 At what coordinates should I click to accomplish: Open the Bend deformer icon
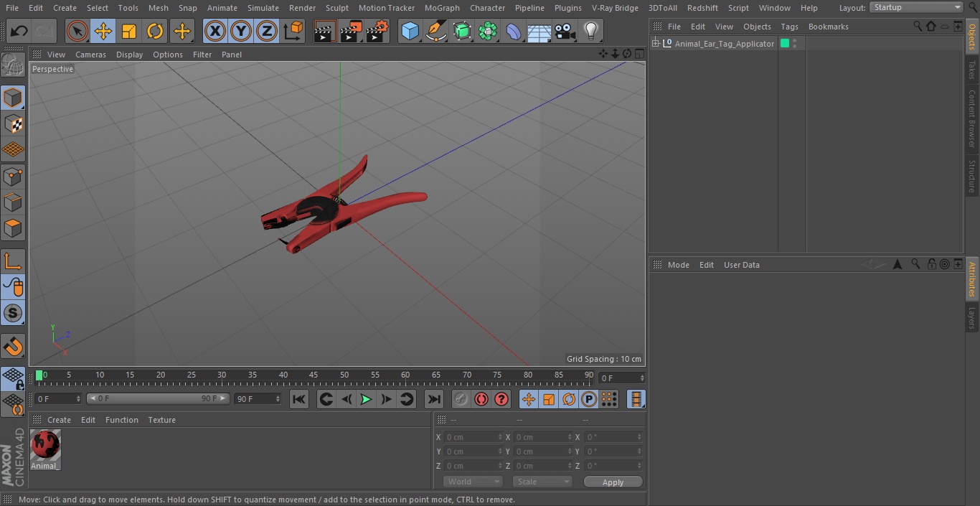(514, 31)
